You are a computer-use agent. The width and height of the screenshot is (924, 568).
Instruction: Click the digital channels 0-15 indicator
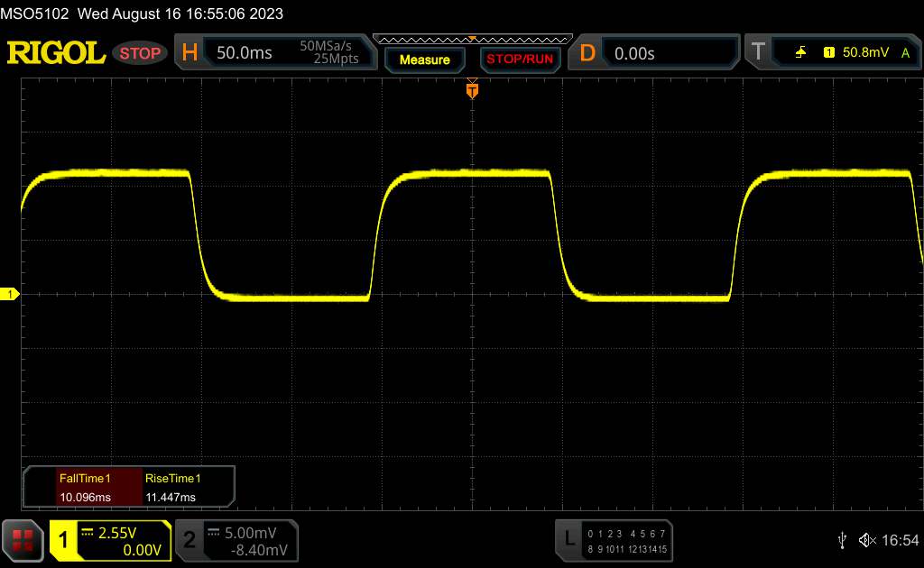(x=627, y=542)
